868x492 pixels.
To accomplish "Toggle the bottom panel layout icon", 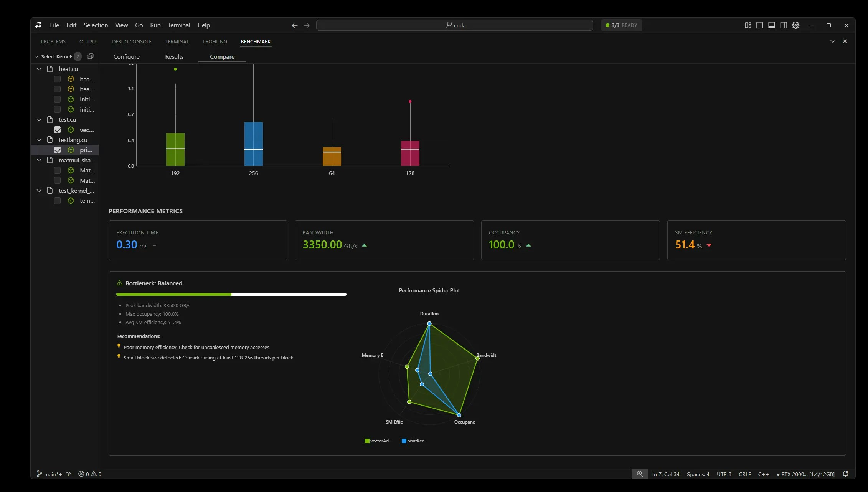I will tap(771, 25).
